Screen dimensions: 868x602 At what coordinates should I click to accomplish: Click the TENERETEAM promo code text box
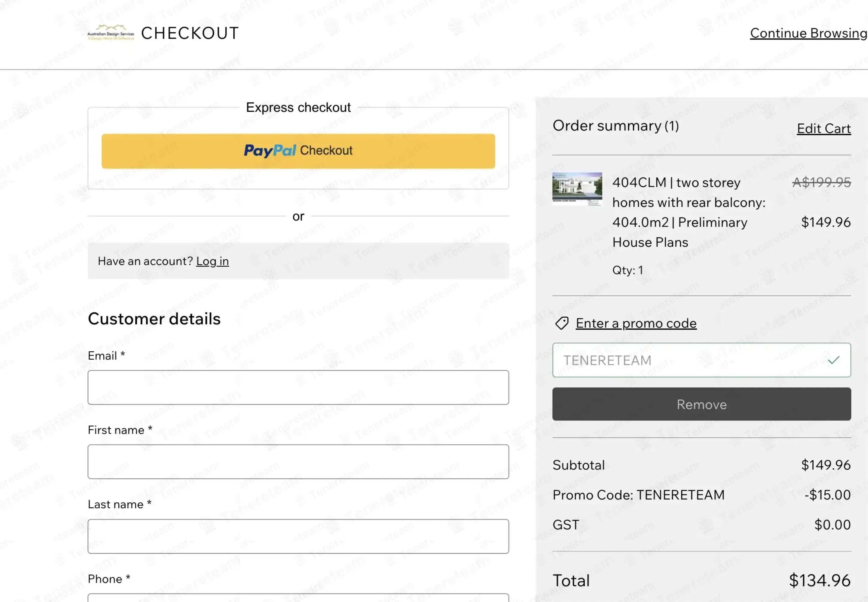click(702, 360)
